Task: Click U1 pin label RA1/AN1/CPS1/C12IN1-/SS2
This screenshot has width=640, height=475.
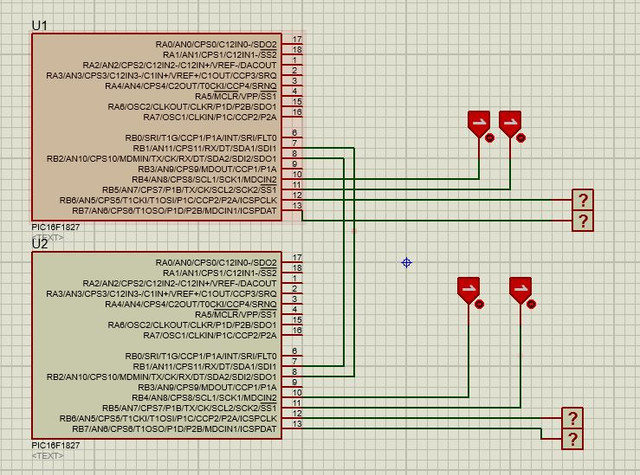Action: click(x=220, y=55)
